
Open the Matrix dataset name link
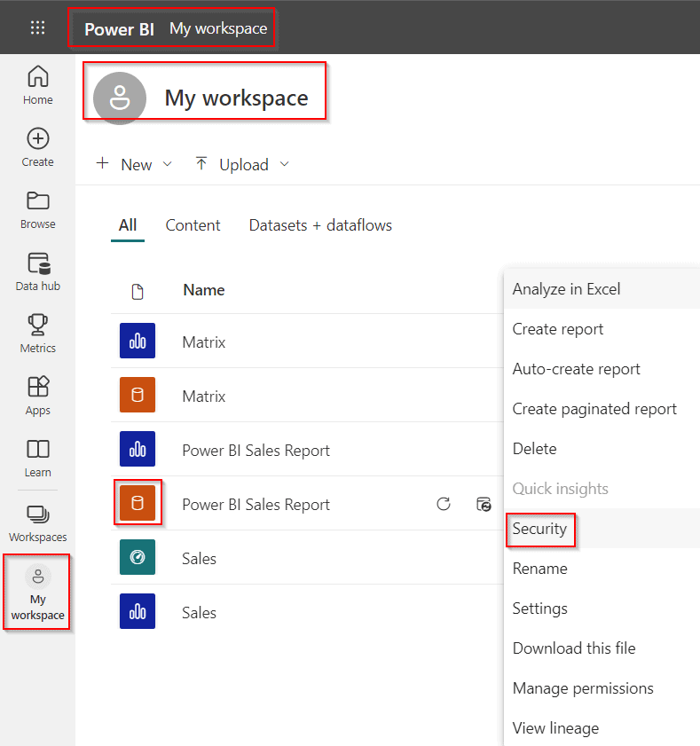click(204, 397)
